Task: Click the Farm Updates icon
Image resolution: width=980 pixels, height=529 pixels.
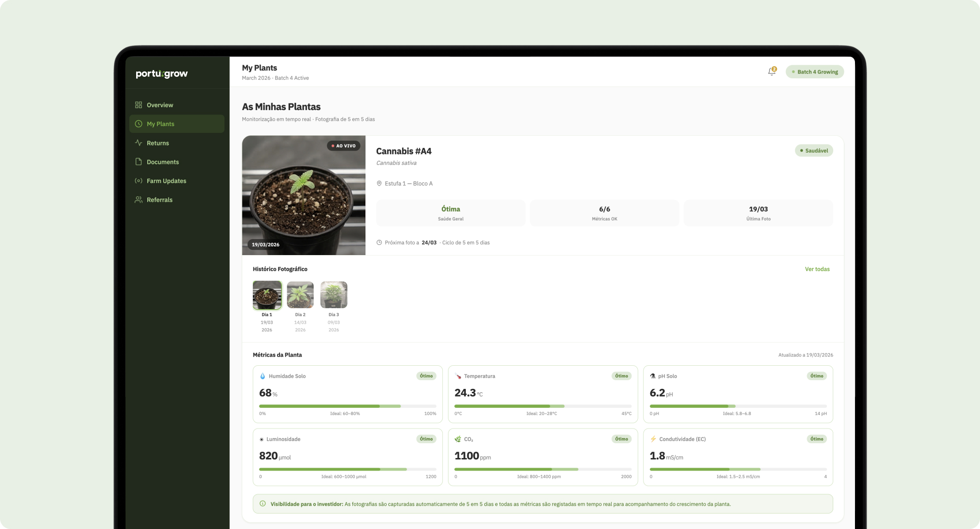Action: coord(139,180)
